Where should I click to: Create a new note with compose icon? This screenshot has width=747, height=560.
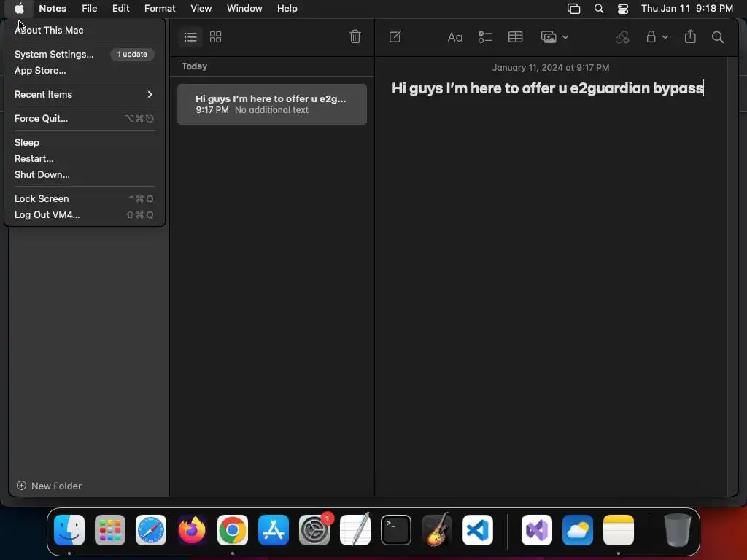395,36
